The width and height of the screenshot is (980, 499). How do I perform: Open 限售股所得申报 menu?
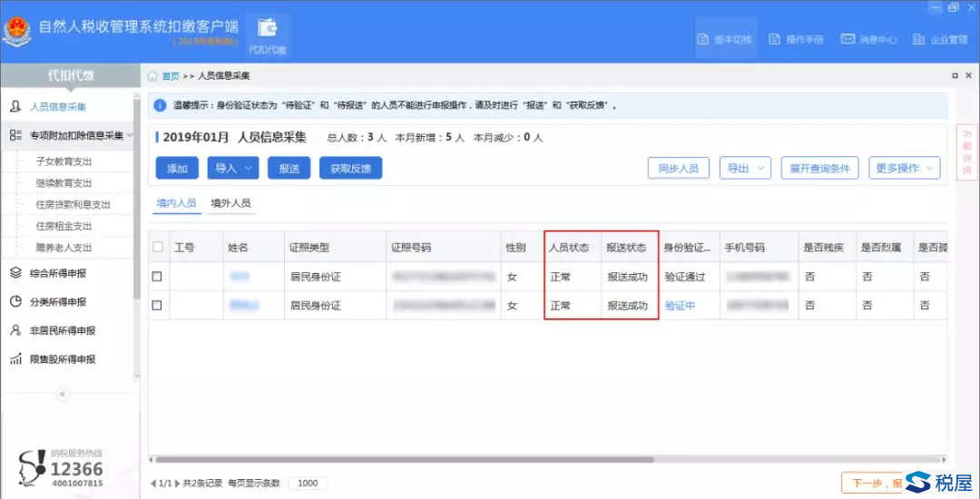[x=63, y=359]
